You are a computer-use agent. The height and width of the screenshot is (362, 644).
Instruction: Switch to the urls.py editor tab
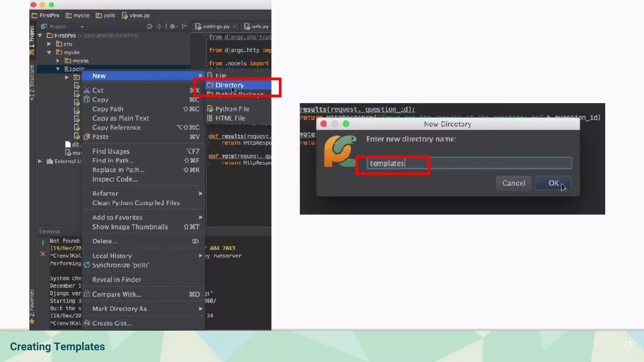(x=257, y=26)
